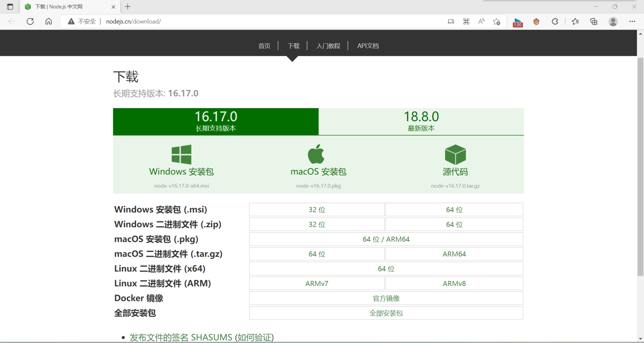Download 64 位 Windows .msi installer
The height and width of the screenshot is (343, 644).
(x=454, y=210)
